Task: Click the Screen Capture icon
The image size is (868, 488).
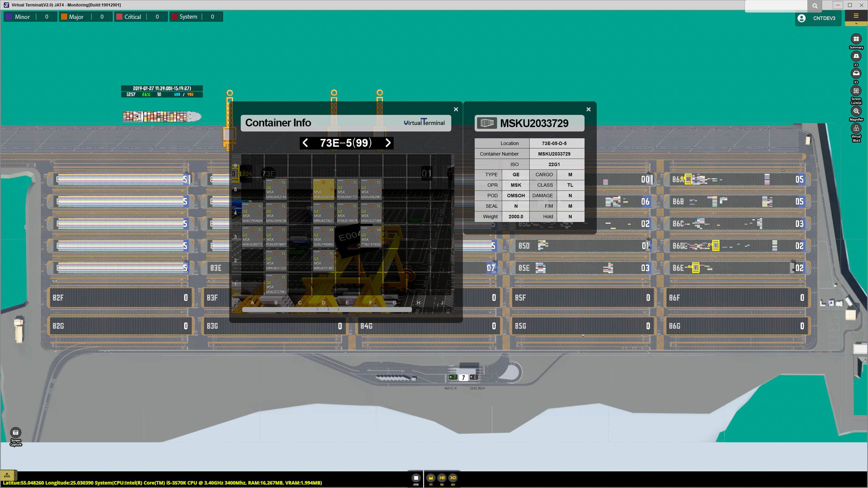Action: (x=16, y=433)
